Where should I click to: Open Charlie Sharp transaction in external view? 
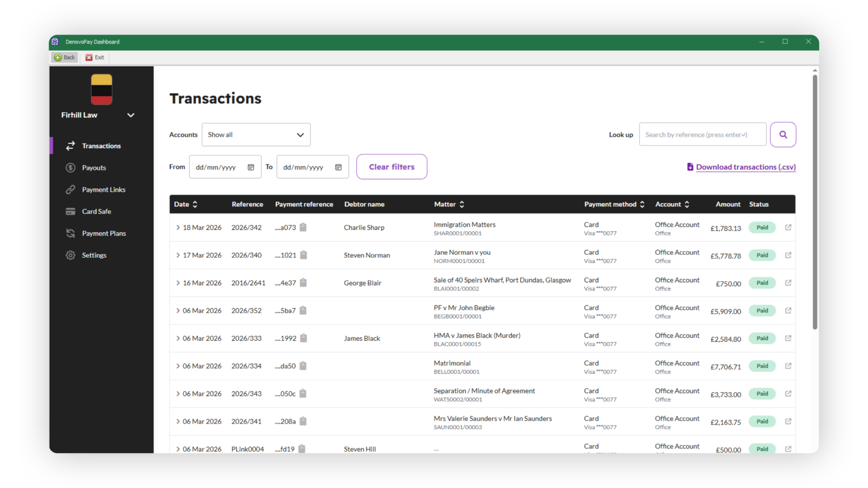[788, 227]
